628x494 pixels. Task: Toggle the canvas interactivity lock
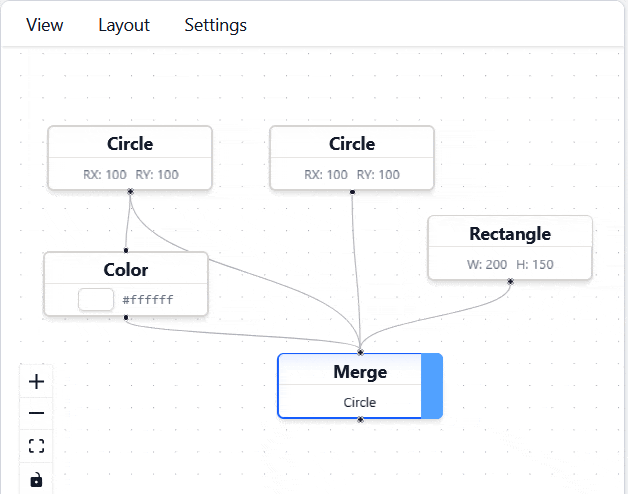[37, 479]
